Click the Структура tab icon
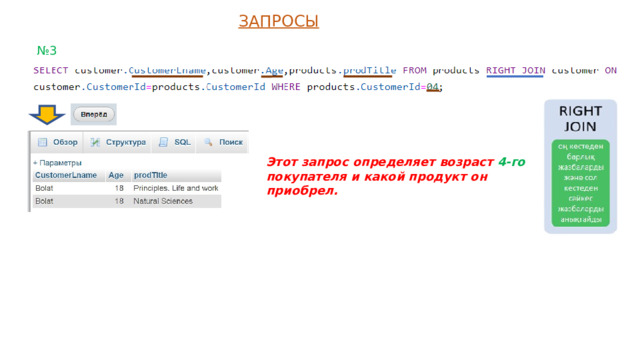640x360 pixels. tap(95, 142)
